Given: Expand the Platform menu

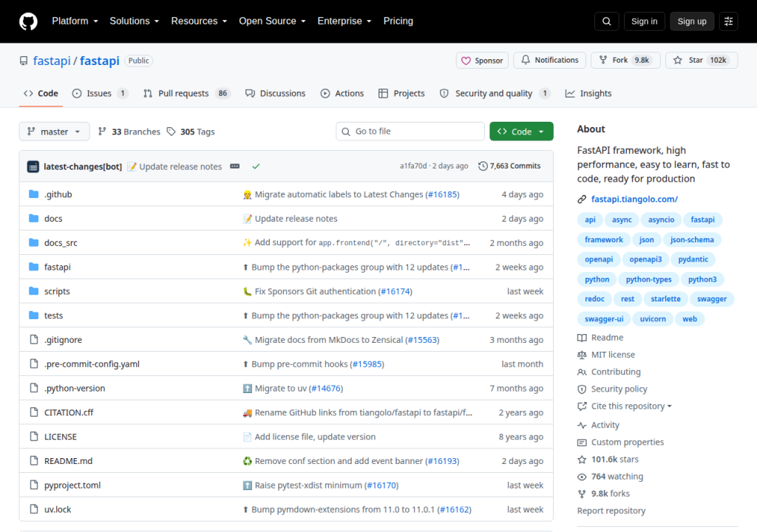Looking at the screenshot, I should coord(75,21).
